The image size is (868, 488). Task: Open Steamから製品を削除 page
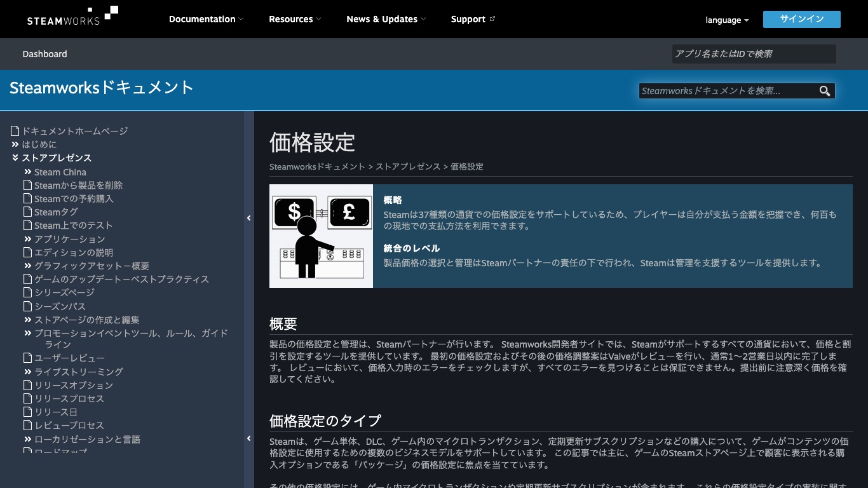tap(79, 186)
